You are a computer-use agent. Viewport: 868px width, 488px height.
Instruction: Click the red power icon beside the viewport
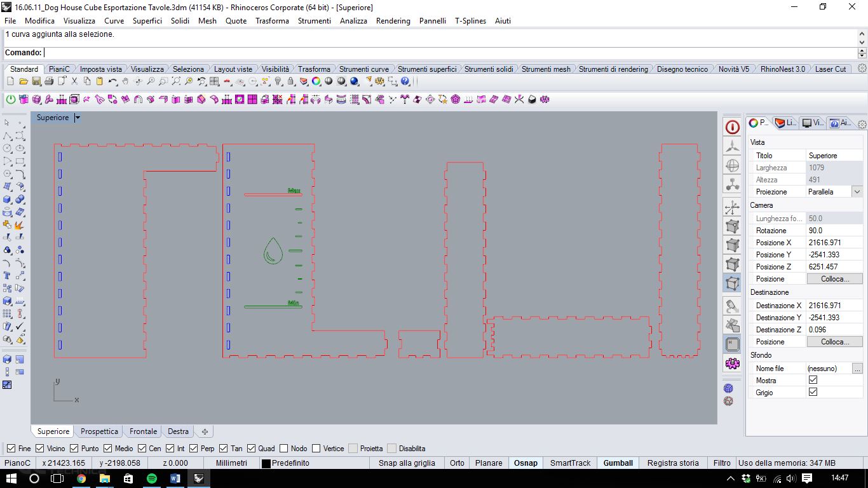[732, 127]
